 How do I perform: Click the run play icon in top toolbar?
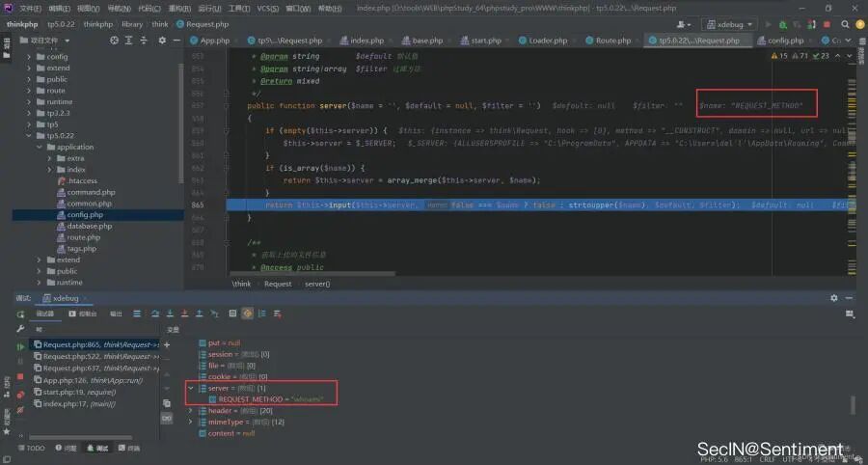pos(768,24)
